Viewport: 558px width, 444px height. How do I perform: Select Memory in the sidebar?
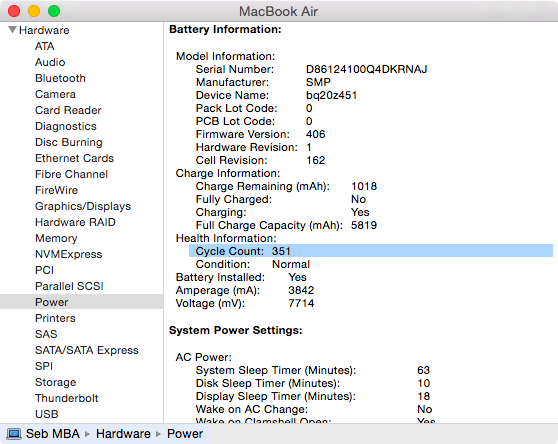pos(56,238)
